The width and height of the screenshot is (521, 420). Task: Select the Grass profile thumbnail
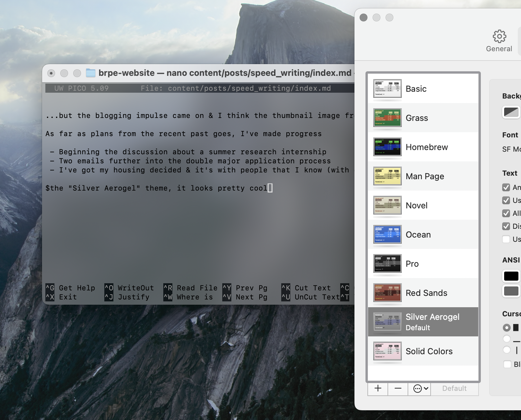click(387, 118)
